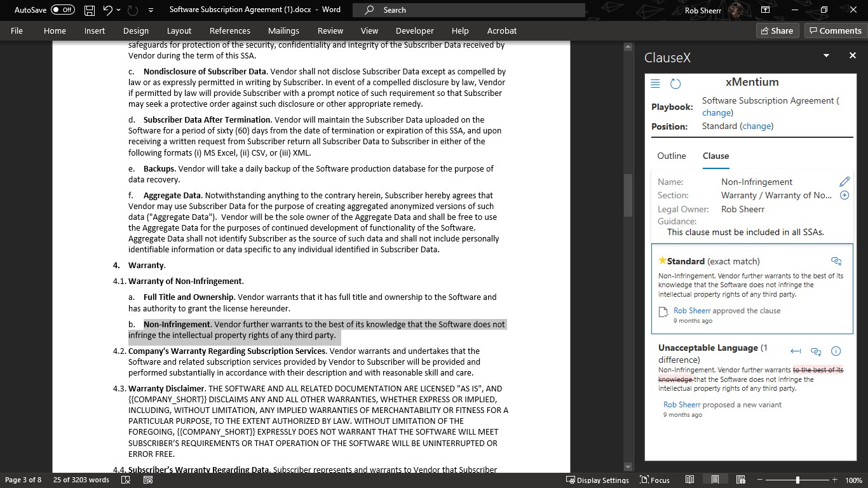Open the Developer ribbon tab
The image size is (868, 488).
tap(415, 30)
